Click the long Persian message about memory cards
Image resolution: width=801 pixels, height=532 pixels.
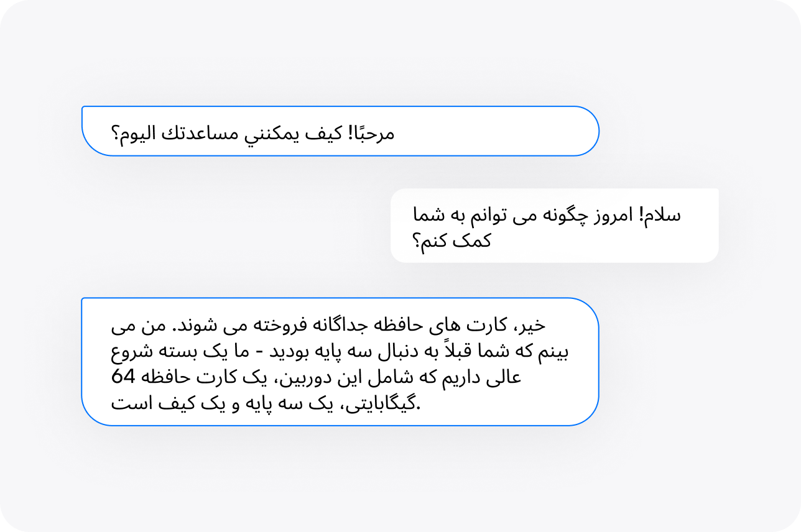click(340, 362)
